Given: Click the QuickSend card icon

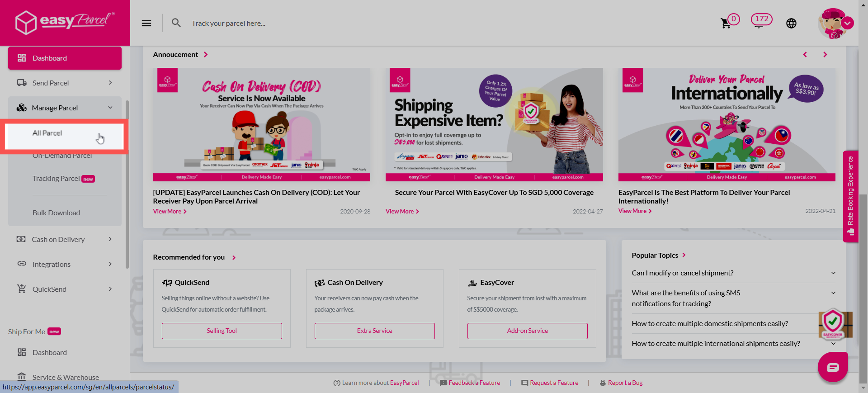Looking at the screenshot, I should pyautogui.click(x=167, y=283).
